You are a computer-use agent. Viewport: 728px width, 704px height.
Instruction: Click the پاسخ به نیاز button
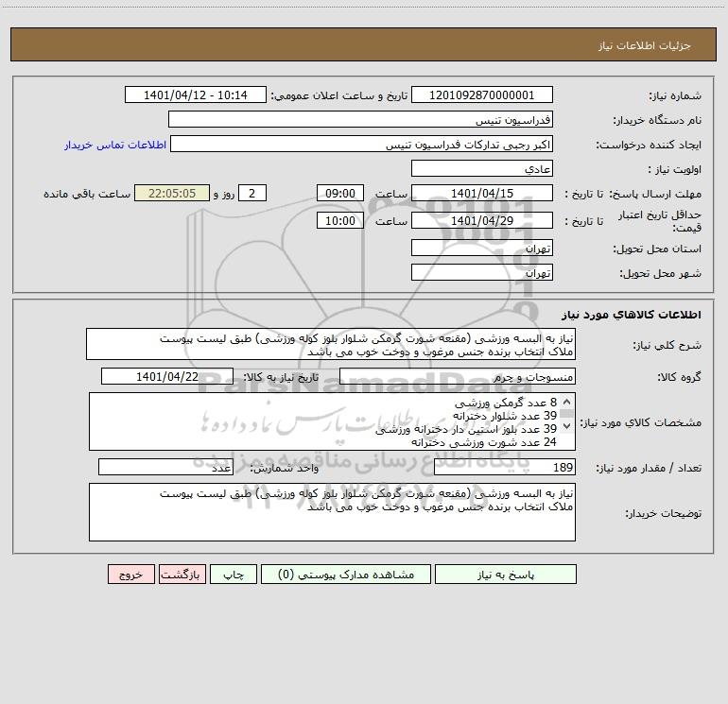[x=506, y=574]
